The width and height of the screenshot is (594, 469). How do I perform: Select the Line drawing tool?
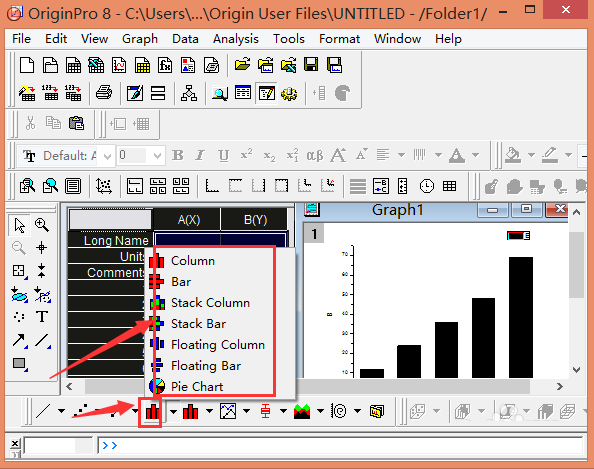point(42,340)
